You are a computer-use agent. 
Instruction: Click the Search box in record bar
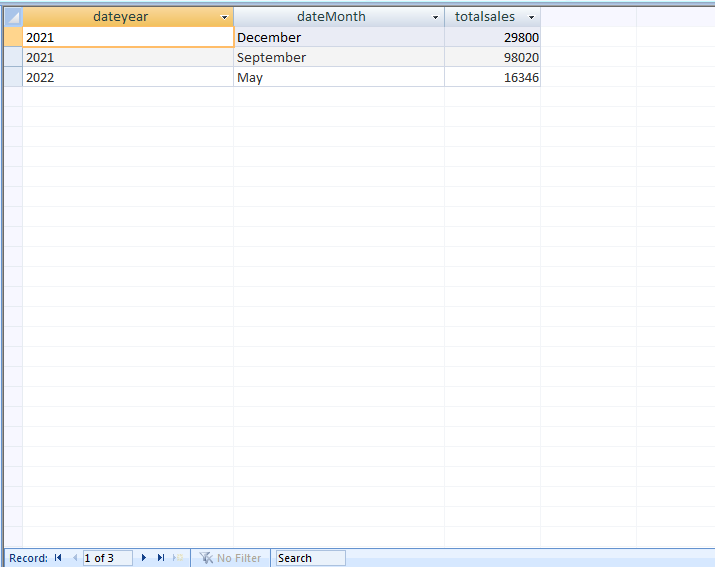tap(310, 558)
